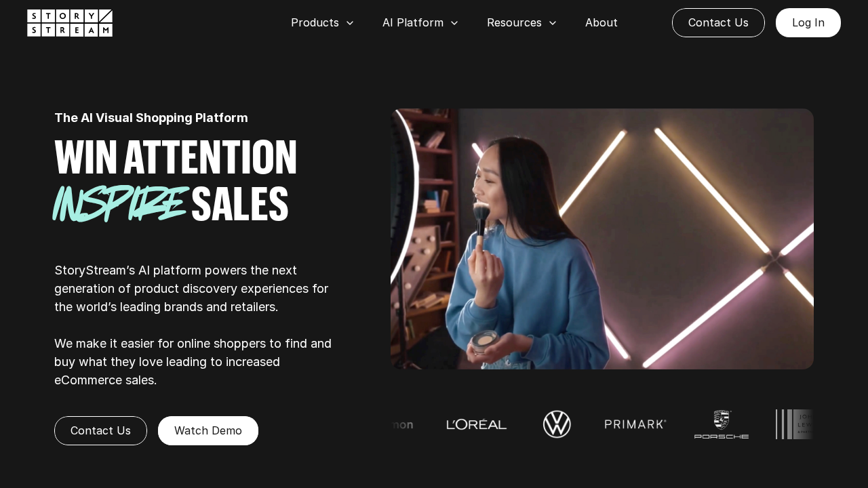868x488 pixels.
Task: Click the Primark brand logo
Action: click(635, 424)
